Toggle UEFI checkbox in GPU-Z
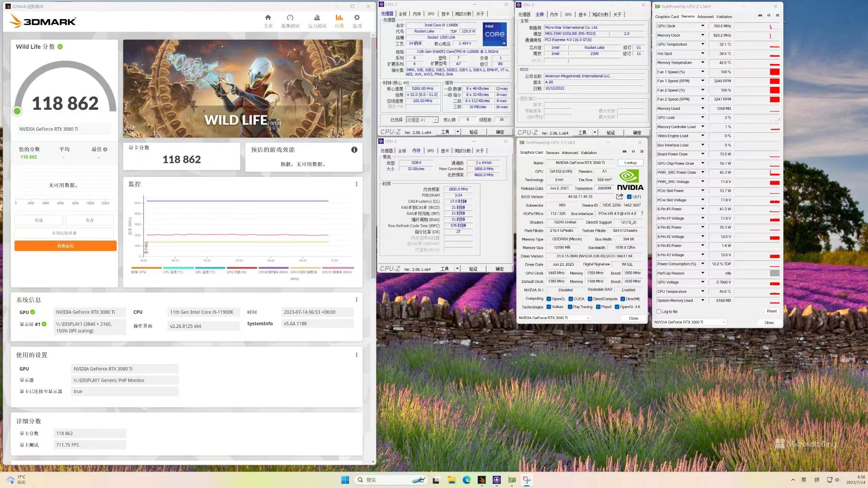Image resolution: width=868 pixels, height=488 pixels. coord(629,197)
